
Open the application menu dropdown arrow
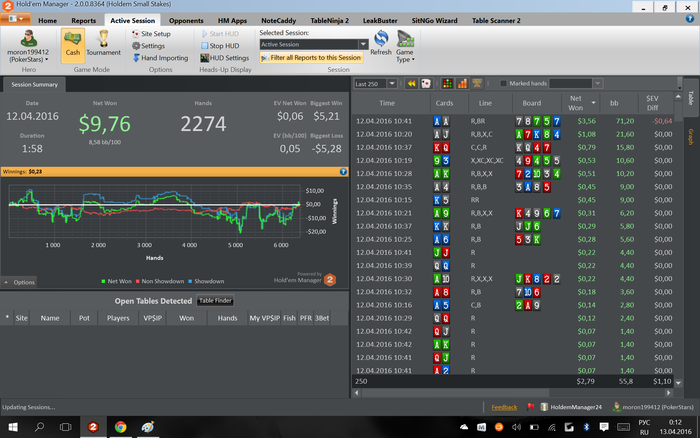coord(21,19)
